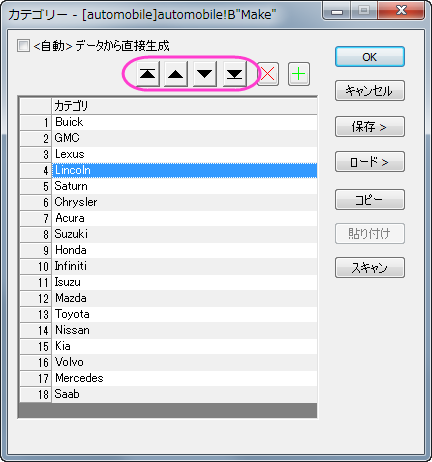Click the カテゴリ column header
The image size is (432, 462).
tap(184, 106)
